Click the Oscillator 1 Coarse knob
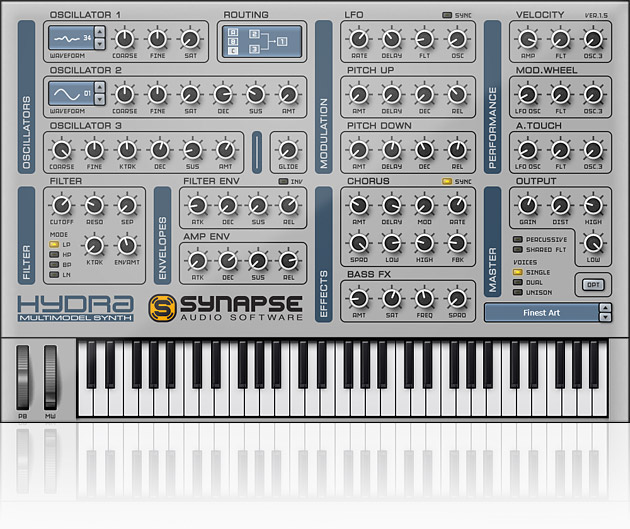Image resolution: width=630 pixels, height=529 pixels. 125,39
